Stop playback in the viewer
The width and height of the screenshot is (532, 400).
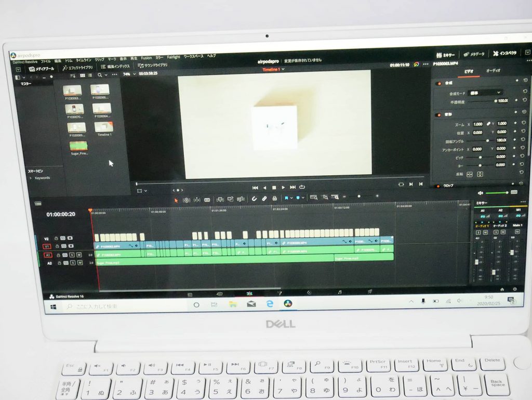[274, 187]
